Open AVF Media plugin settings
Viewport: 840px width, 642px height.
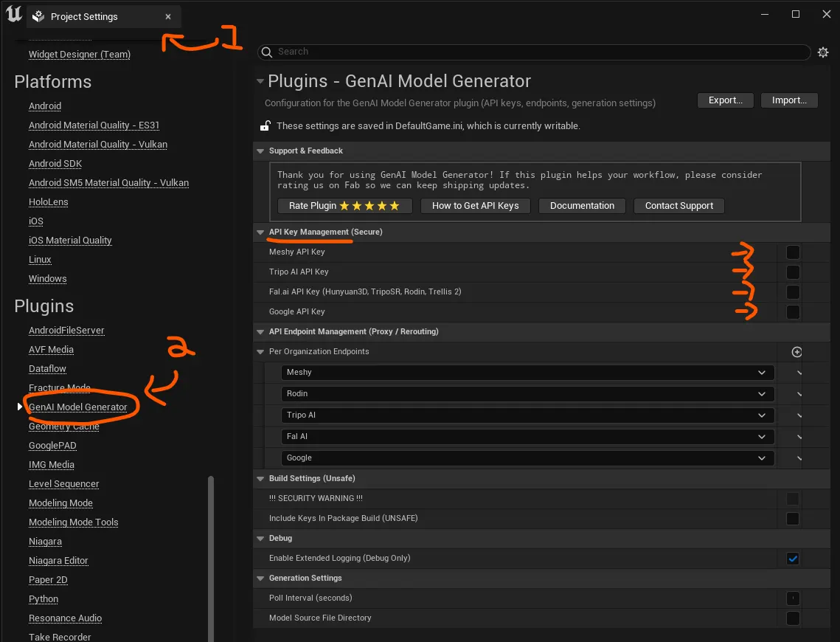51,350
